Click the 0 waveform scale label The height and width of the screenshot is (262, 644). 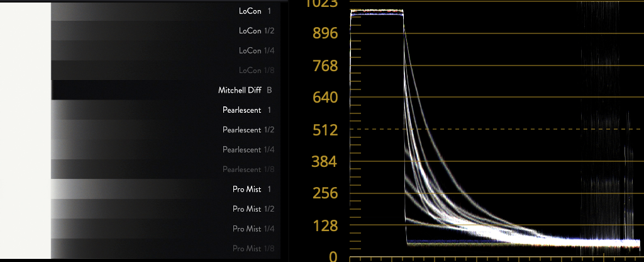[333, 257]
